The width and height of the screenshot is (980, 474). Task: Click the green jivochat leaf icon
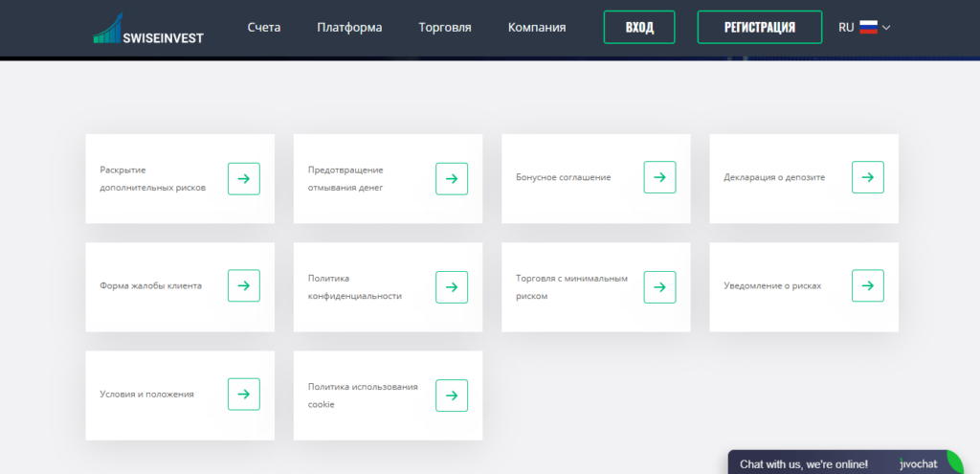[x=956, y=462]
